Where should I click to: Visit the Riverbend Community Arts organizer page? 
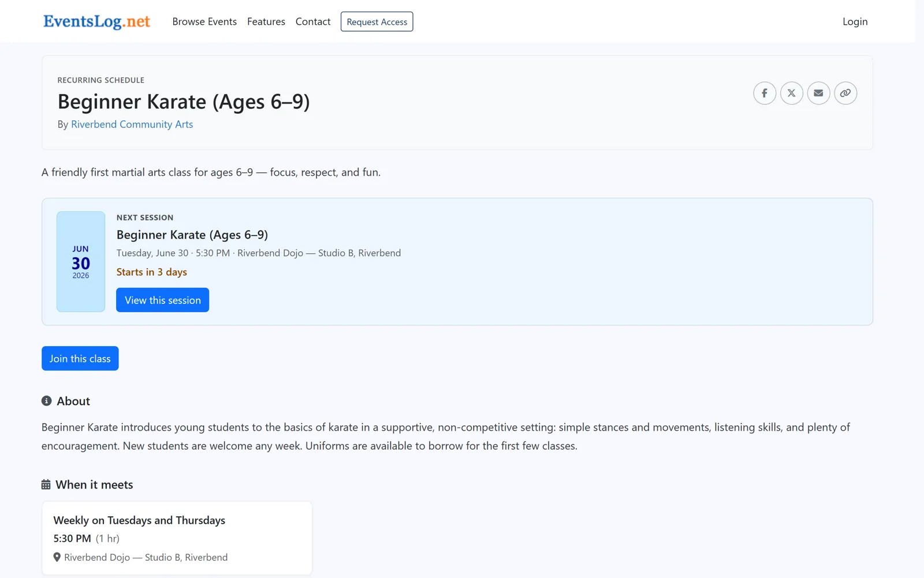click(132, 124)
